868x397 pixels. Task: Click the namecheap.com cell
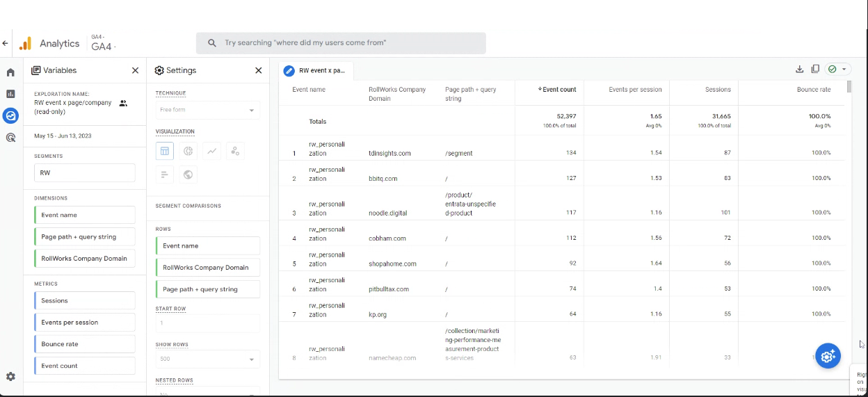click(x=392, y=358)
